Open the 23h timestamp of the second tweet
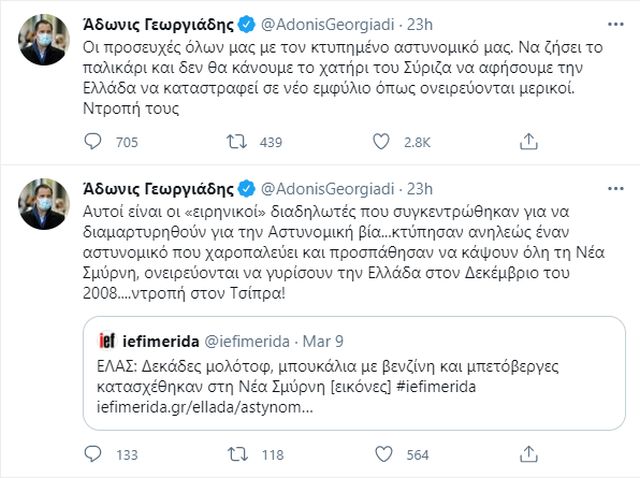 (416, 189)
